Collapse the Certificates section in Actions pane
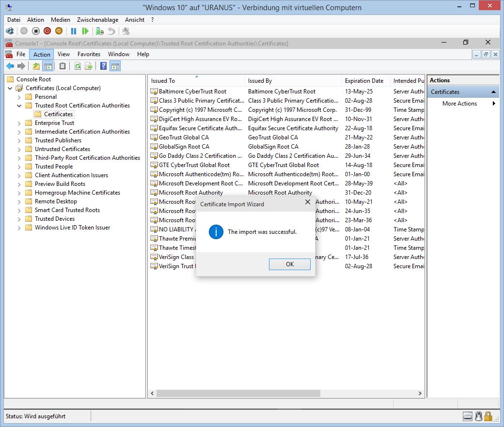Image resolution: width=504 pixels, height=427 pixels. tap(493, 92)
